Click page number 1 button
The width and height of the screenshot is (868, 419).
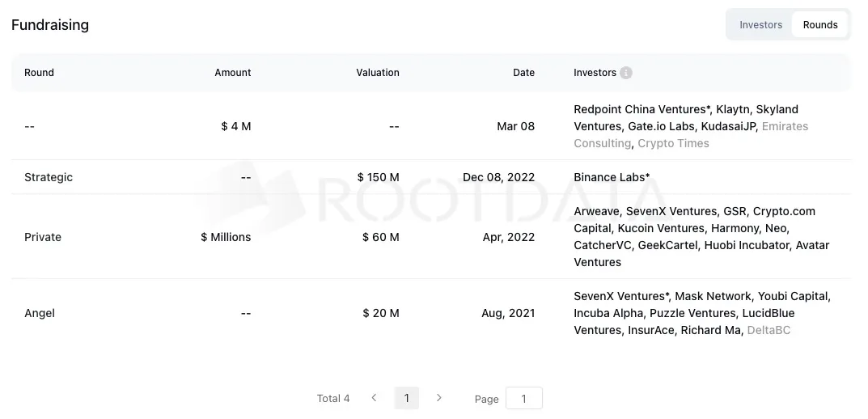[406, 398]
